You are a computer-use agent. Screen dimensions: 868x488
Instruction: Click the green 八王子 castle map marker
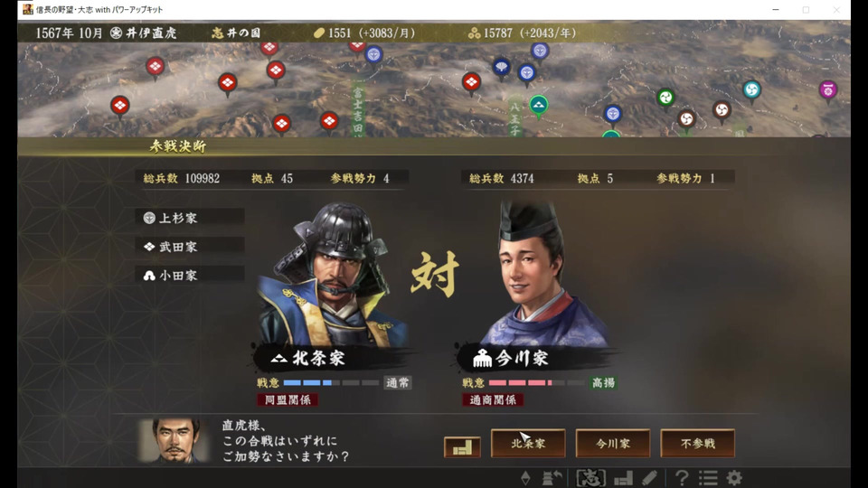[x=539, y=105]
